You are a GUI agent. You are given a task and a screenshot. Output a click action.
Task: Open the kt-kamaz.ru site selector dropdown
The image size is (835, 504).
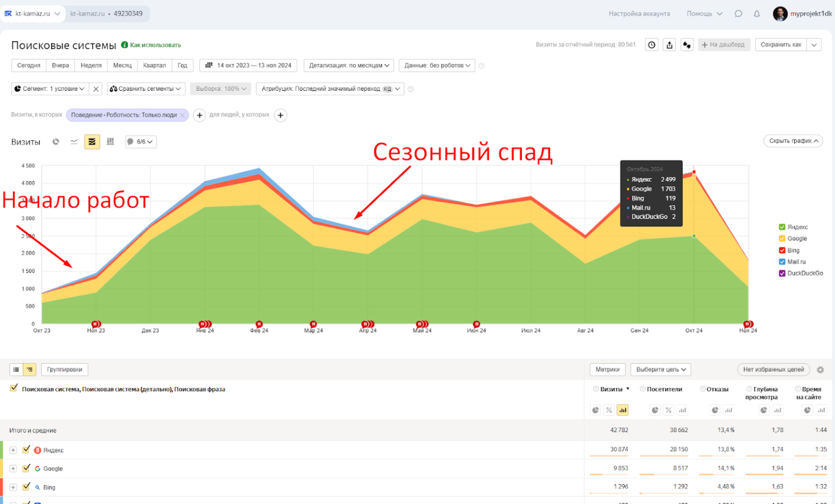[33, 14]
